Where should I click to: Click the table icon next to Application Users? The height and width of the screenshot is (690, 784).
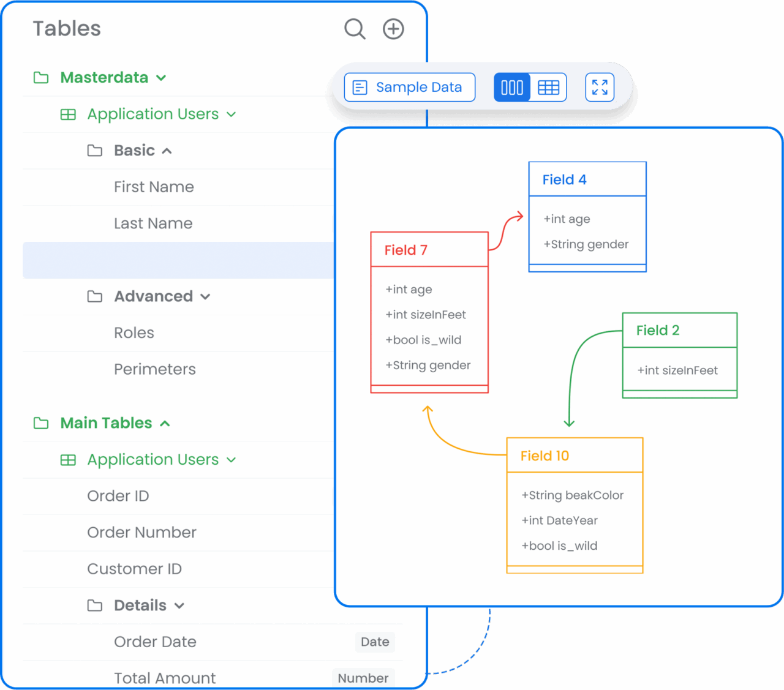click(x=67, y=114)
